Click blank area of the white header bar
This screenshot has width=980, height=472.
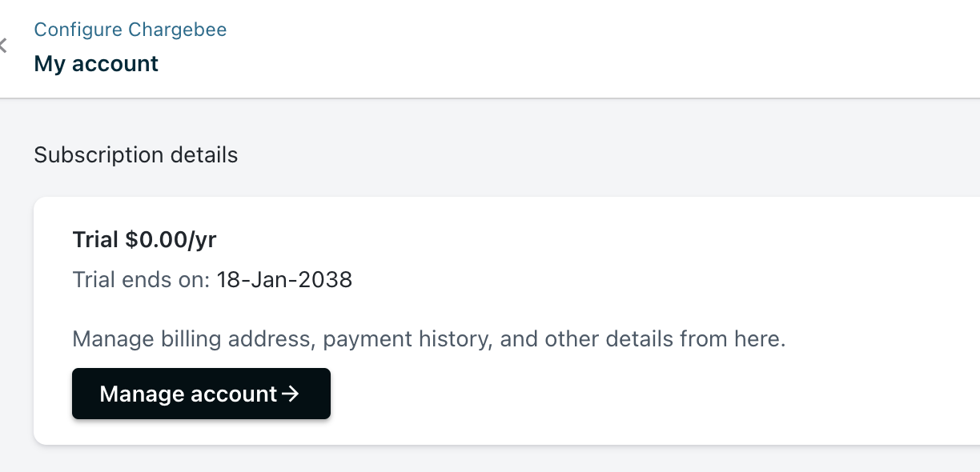click(560, 48)
